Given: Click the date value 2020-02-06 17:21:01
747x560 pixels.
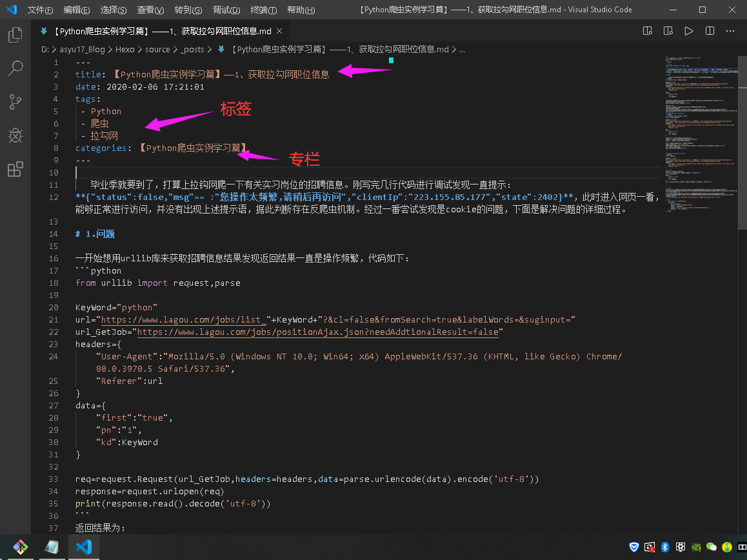Looking at the screenshot, I should (x=155, y=86).
